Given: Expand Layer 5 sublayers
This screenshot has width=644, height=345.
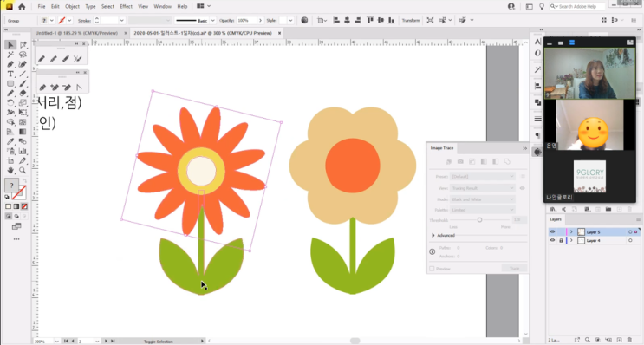Looking at the screenshot, I should tap(571, 232).
